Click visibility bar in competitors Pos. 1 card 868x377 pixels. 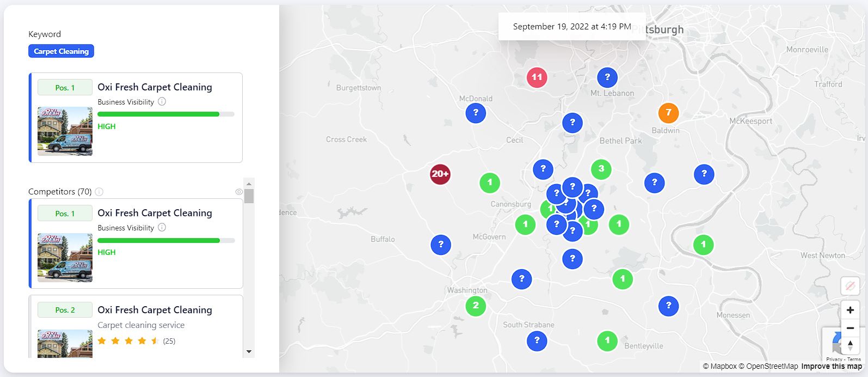(x=166, y=240)
